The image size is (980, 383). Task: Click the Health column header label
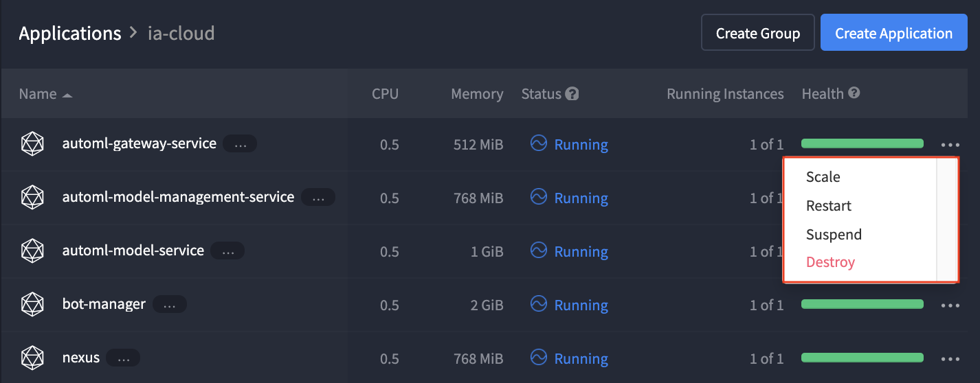click(x=823, y=94)
